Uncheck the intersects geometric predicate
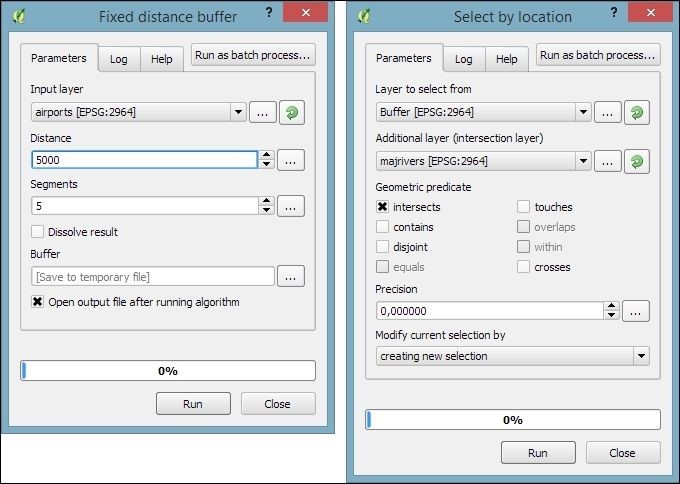 tap(383, 207)
